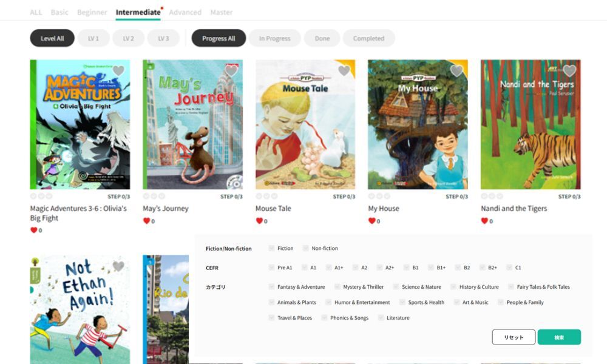Filter by LV 2 pill button
This screenshot has width=607, height=364.
pos(128,38)
